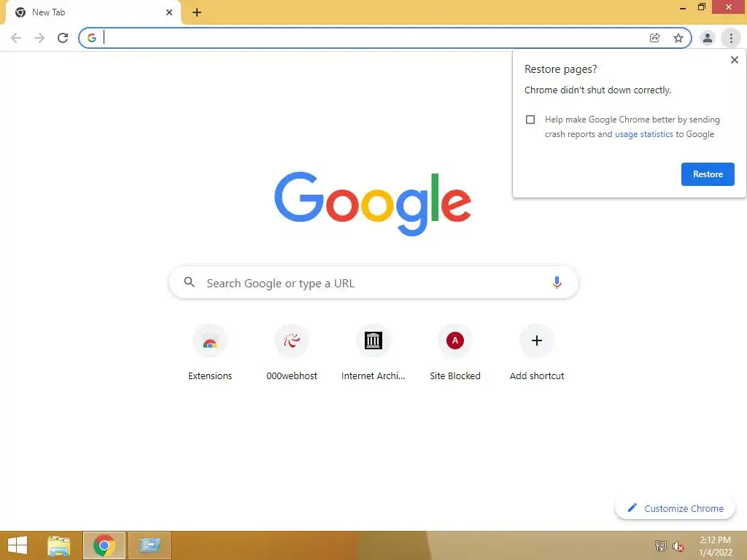Viewport: 747px width, 560px height.
Task: Click the network tray icon
Action: pyautogui.click(x=660, y=545)
